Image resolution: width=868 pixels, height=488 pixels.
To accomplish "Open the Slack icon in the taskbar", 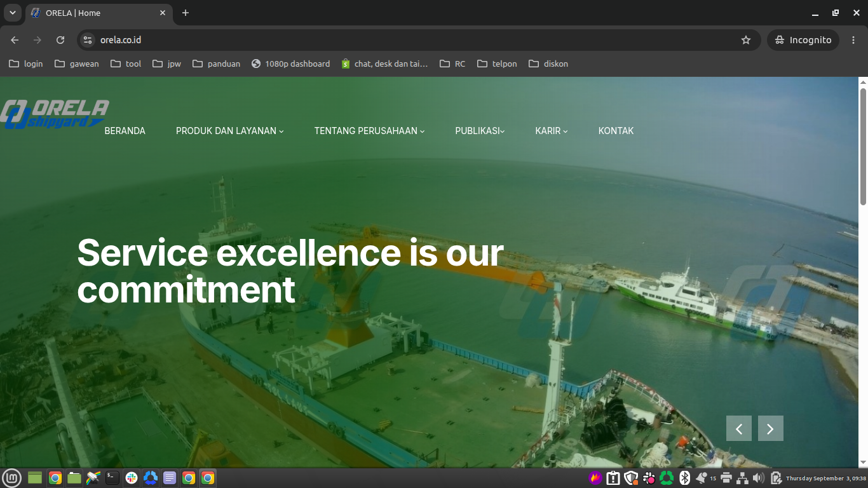I will [132, 478].
